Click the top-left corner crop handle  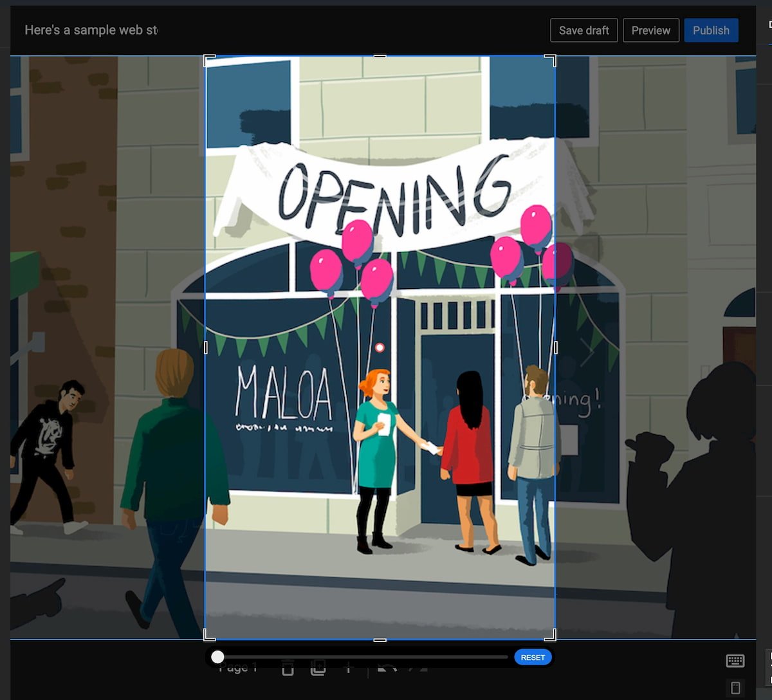[209, 60]
